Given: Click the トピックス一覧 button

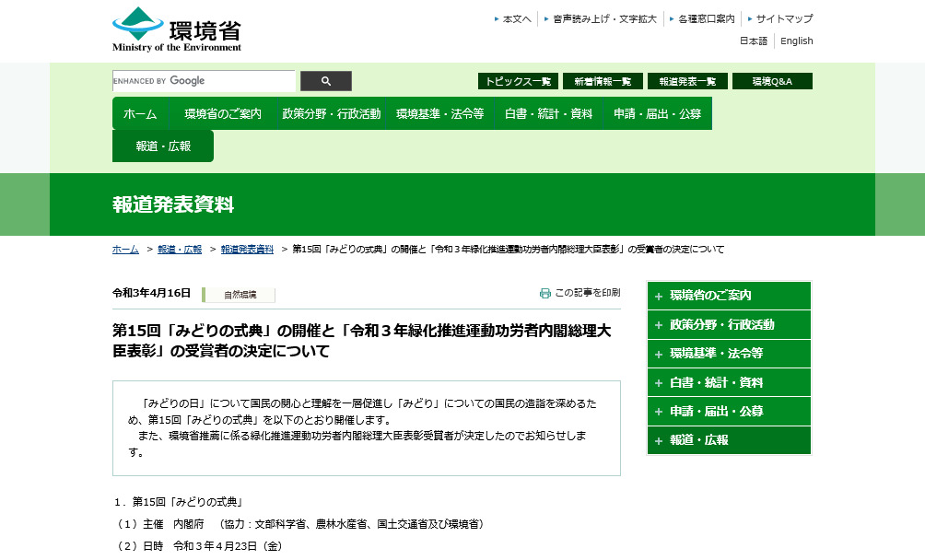Looking at the screenshot, I should click(x=518, y=81).
